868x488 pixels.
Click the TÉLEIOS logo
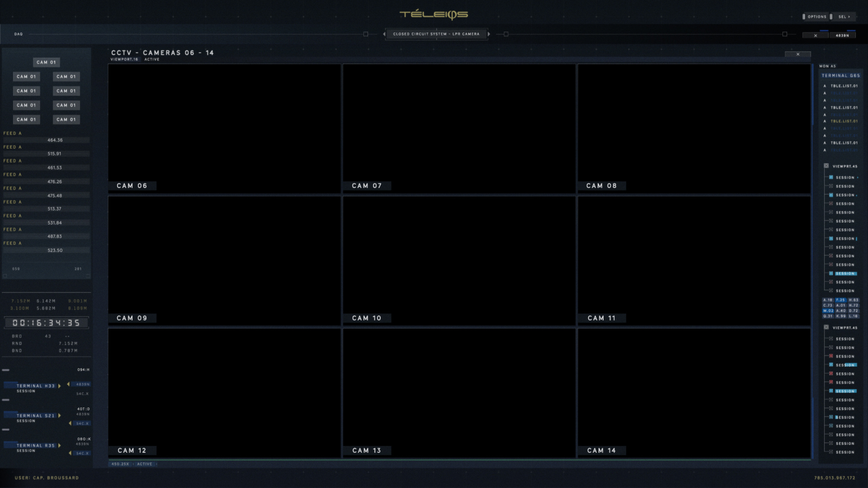434,14
